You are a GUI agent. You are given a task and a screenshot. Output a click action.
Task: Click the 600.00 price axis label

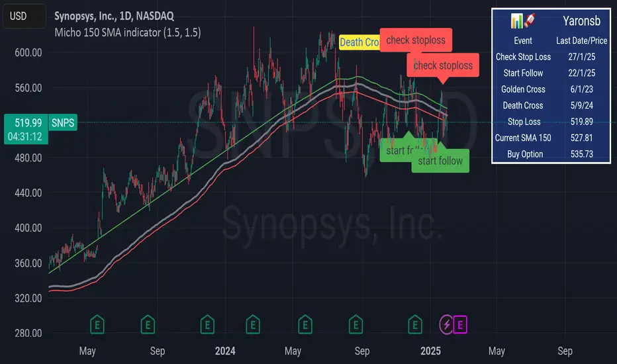(28, 53)
